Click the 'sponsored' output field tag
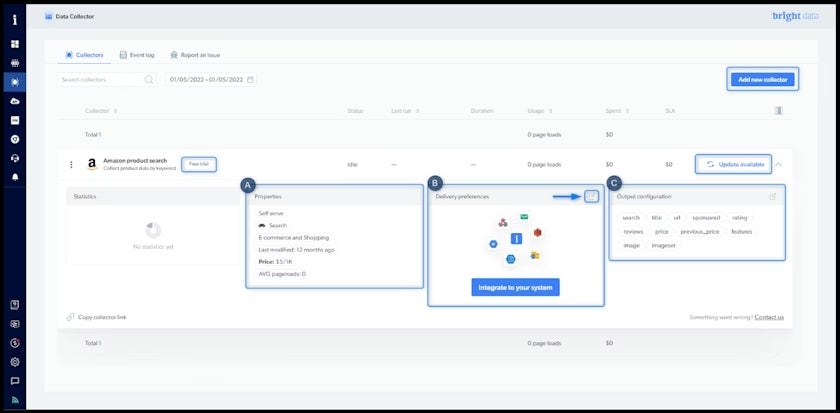Image resolution: width=840 pixels, height=413 pixels. pyautogui.click(x=706, y=218)
